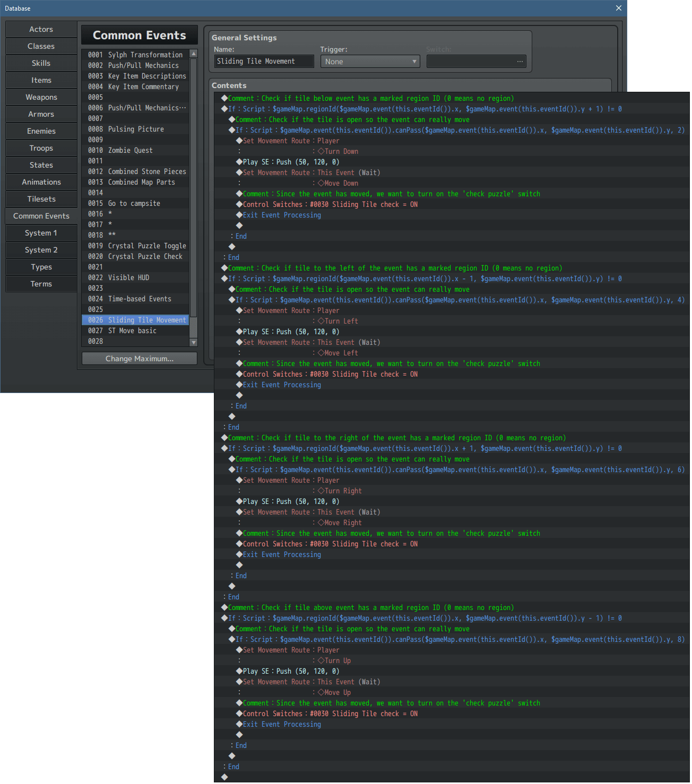Screen dimensions: 692x784
Task: Open the System 1 section
Action: (x=41, y=233)
